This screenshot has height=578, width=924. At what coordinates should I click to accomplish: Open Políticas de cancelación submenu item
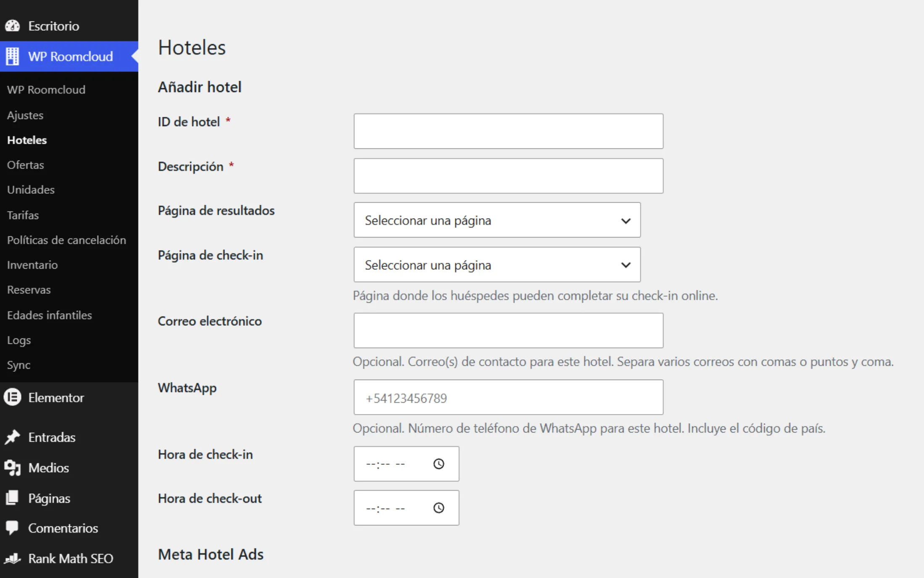click(66, 240)
